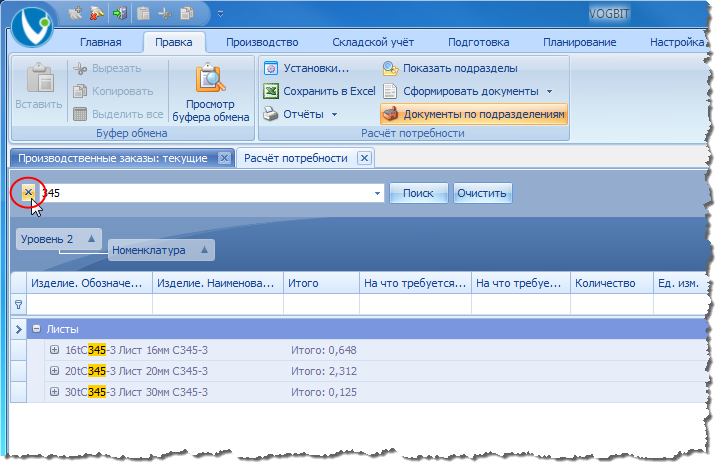Screen dimensions: 719x466
Task: Click the Итого column header
Action: [x=321, y=283]
